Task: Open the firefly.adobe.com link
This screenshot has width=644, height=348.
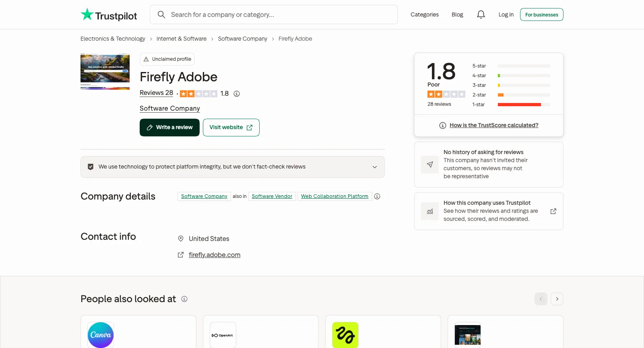Action: pyautogui.click(x=215, y=255)
